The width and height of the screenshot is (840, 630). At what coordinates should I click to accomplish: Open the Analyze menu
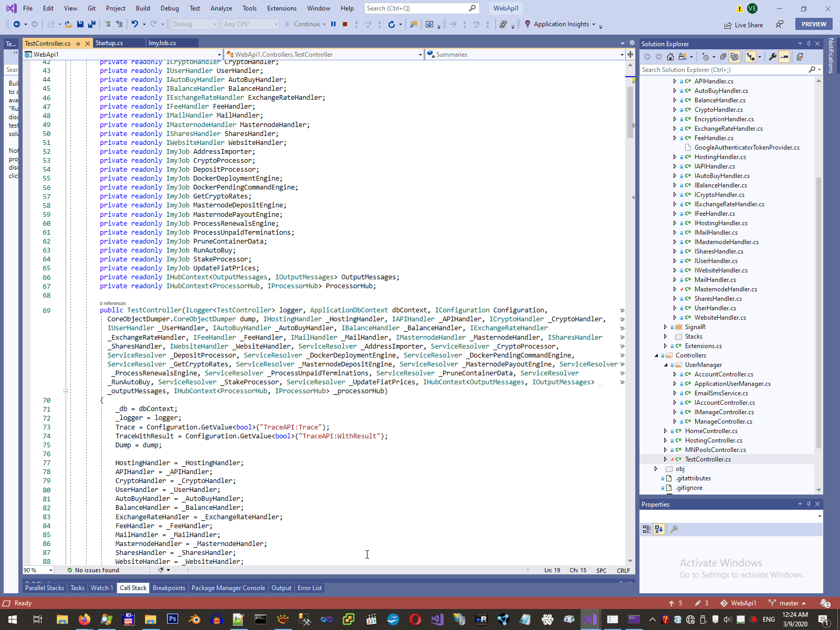[x=221, y=8]
